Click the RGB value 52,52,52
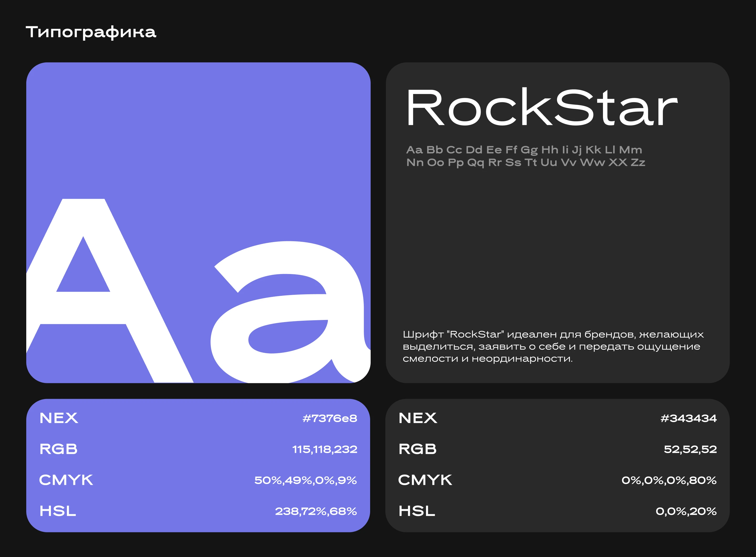The height and width of the screenshot is (557, 756). point(690,449)
